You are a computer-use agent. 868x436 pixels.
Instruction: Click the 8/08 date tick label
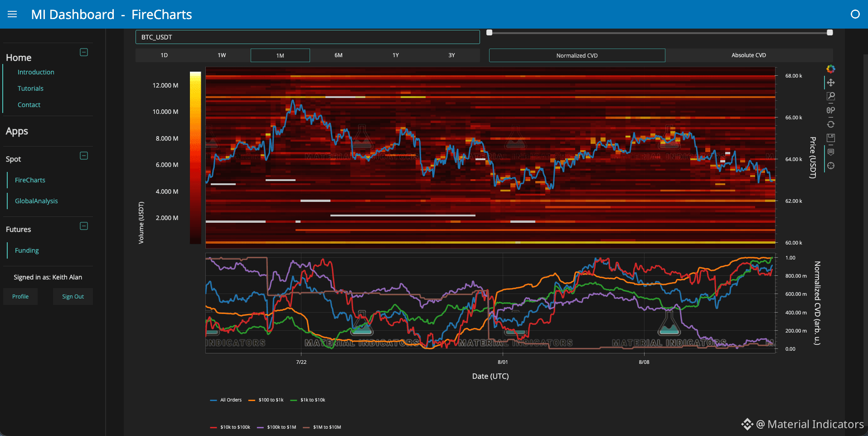coord(644,362)
